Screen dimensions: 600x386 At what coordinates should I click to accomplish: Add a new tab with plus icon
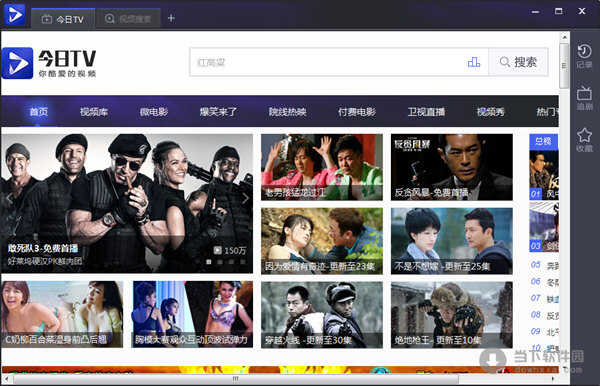coord(171,18)
